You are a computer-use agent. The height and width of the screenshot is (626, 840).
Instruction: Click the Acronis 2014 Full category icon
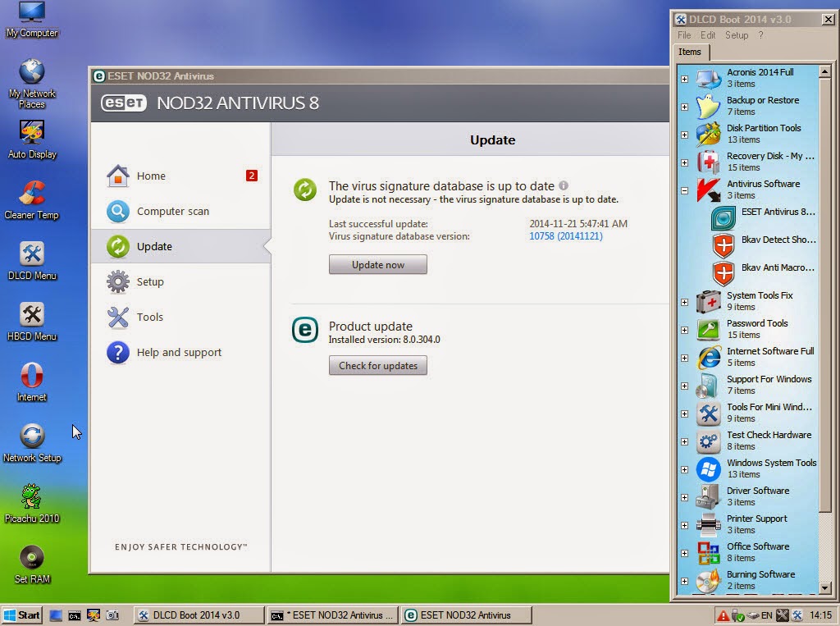pyautogui.click(x=708, y=79)
